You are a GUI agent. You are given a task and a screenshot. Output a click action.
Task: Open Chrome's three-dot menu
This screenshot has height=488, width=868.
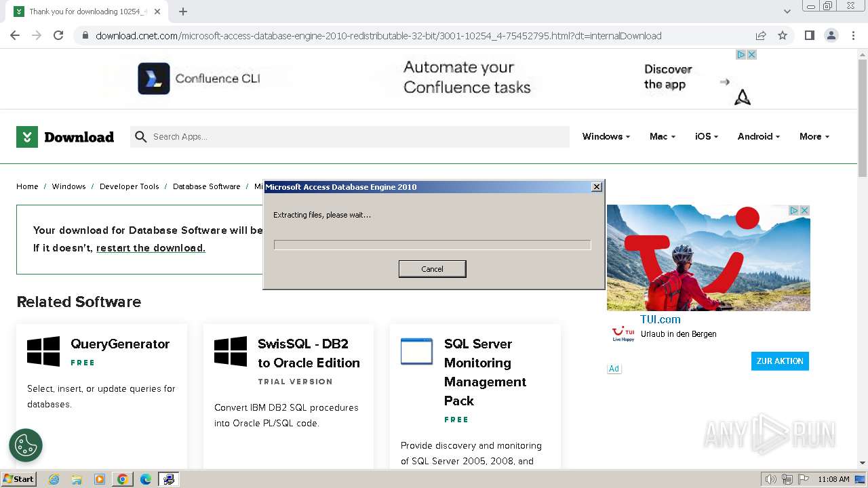(853, 35)
